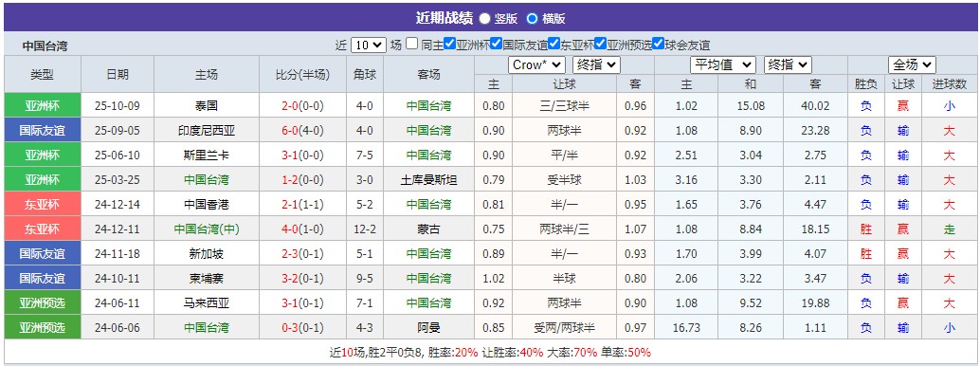
Task: Click the 国际友谊 tag dated 25-09-05
Action: point(43,131)
